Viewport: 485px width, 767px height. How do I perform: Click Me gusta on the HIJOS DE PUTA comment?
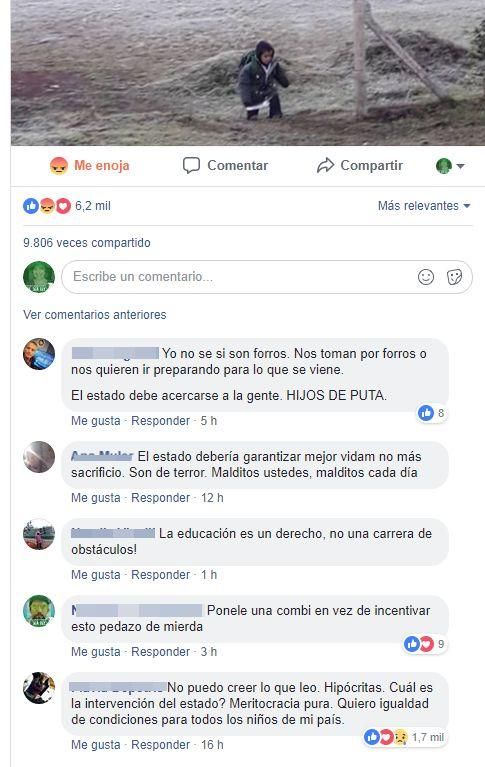click(96, 421)
